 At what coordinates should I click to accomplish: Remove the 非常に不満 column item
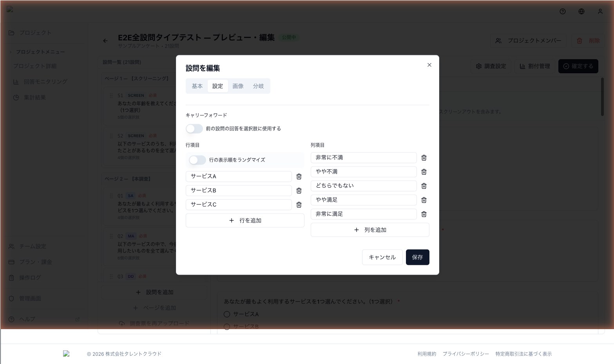click(424, 158)
